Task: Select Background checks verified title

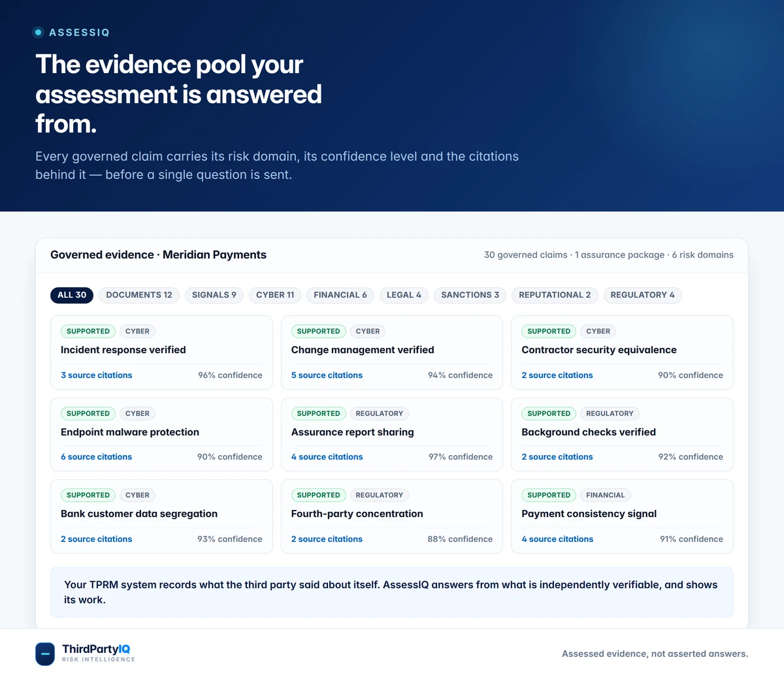Action: [589, 432]
